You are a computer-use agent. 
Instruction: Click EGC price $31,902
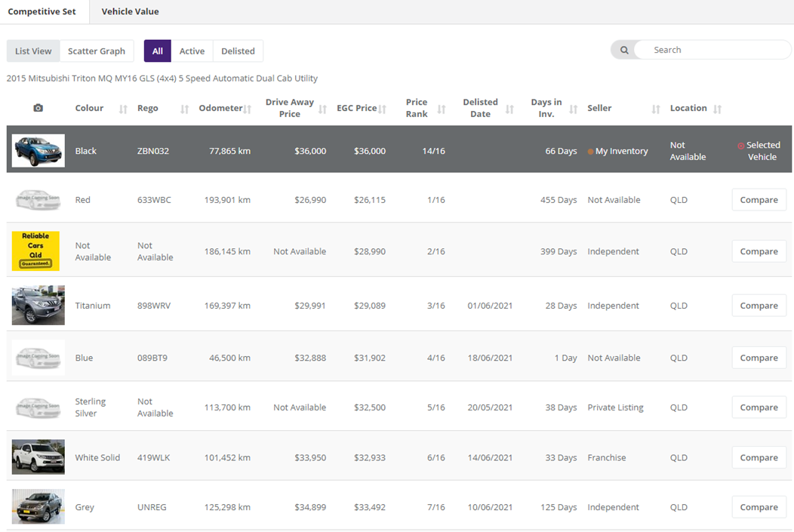[x=370, y=358]
